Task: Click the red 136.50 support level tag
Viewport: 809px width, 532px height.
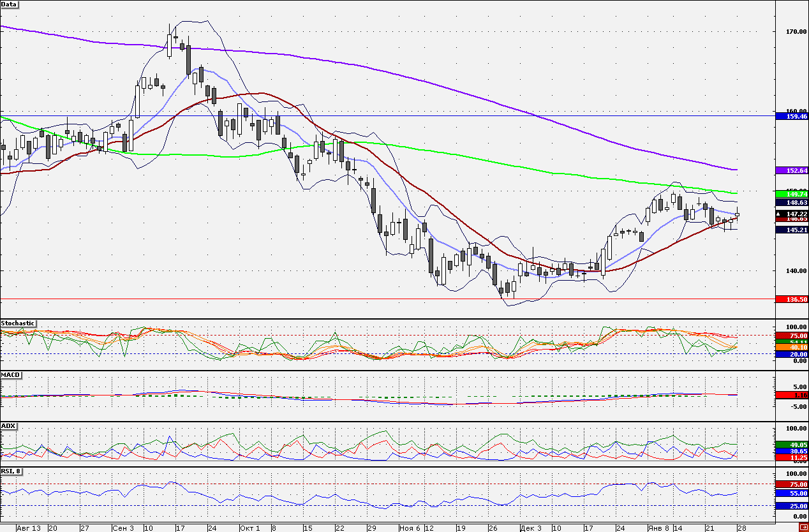Action: coord(791,299)
